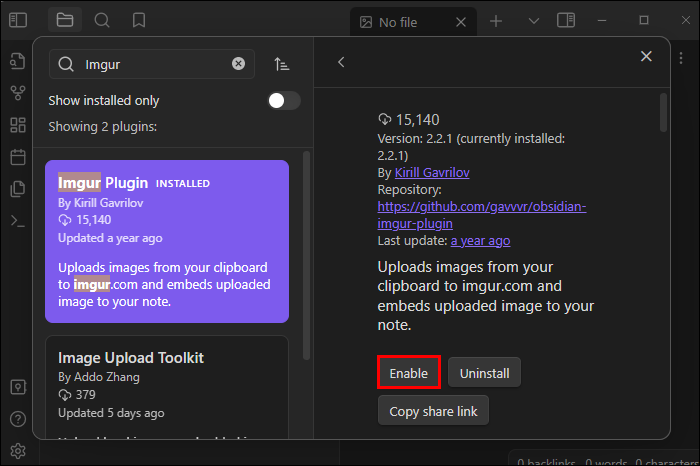This screenshot has height=466, width=700.
Task: Enable the Imgur Plugin
Action: tap(409, 373)
